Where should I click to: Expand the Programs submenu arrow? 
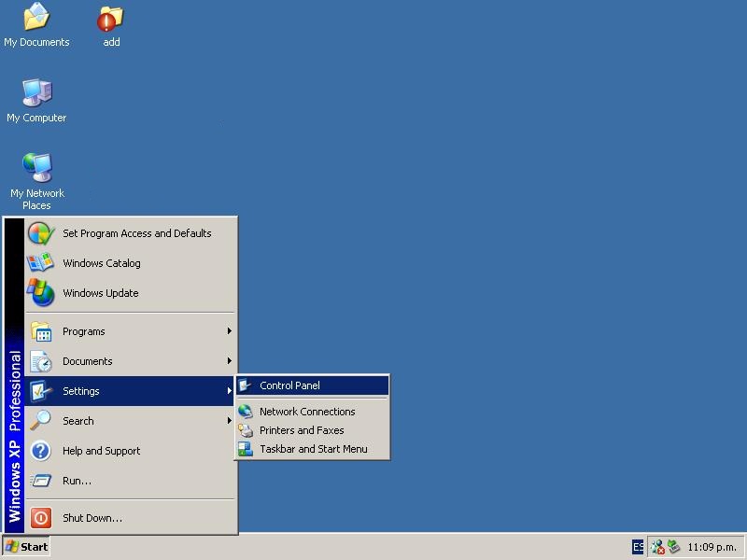[x=229, y=331]
